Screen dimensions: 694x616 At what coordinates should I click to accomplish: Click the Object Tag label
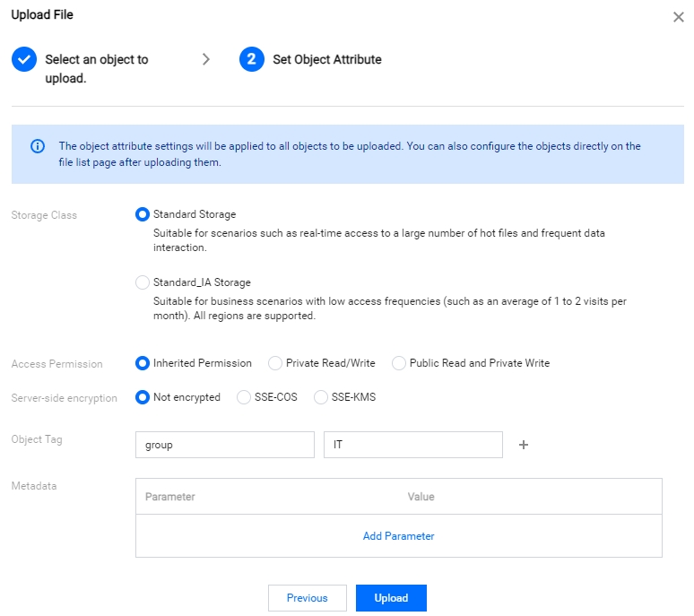click(37, 439)
